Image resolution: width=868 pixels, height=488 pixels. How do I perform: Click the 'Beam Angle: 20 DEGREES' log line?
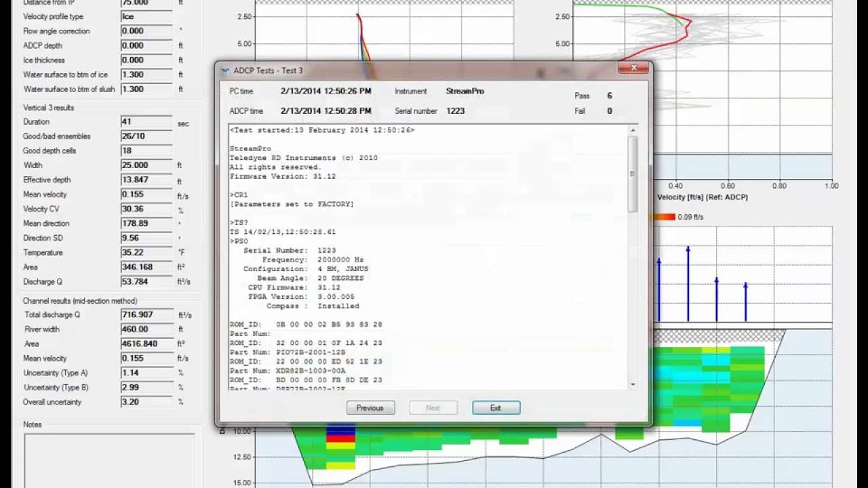310,278
